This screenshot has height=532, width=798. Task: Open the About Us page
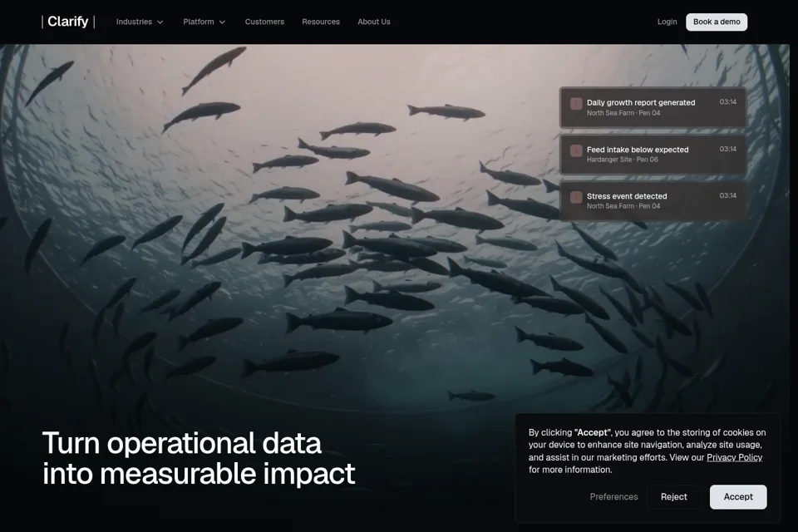click(373, 22)
